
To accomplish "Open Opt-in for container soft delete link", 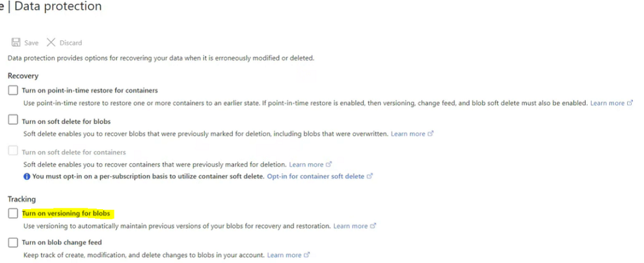I will pos(315,176).
